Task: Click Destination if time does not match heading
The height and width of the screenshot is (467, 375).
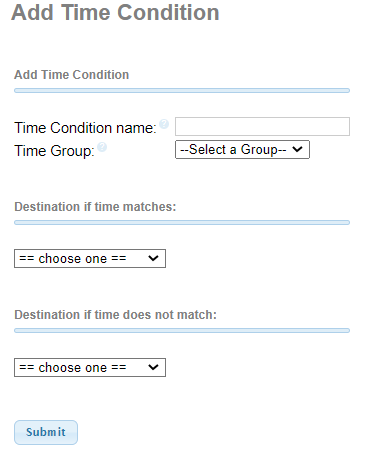Action: click(x=115, y=315)
